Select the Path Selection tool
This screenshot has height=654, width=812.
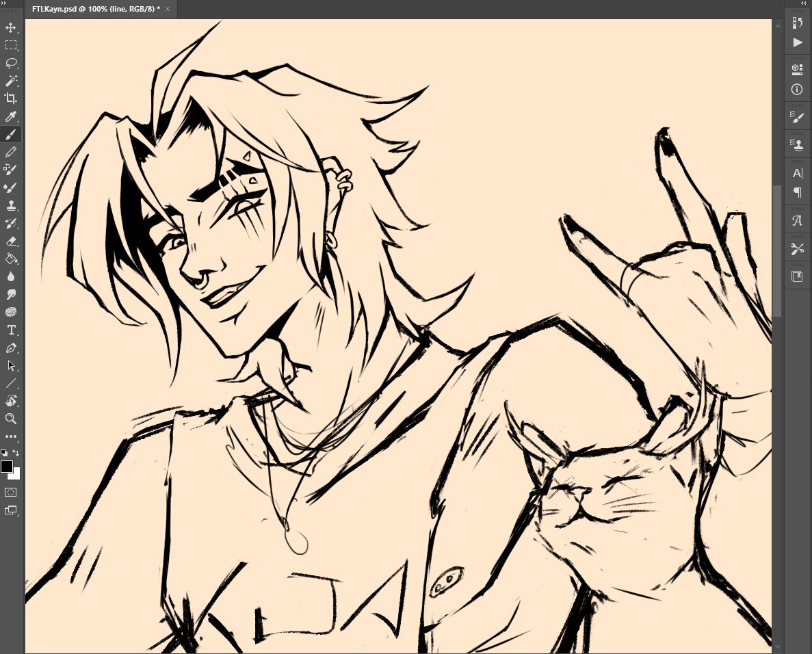coord(11,365)
